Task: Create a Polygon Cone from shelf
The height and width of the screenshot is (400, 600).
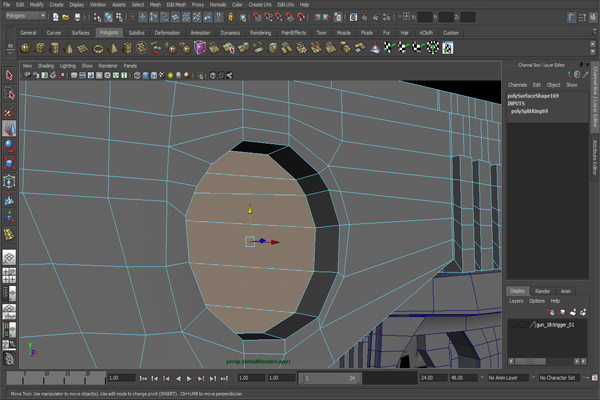Action: tap(69, 48)
